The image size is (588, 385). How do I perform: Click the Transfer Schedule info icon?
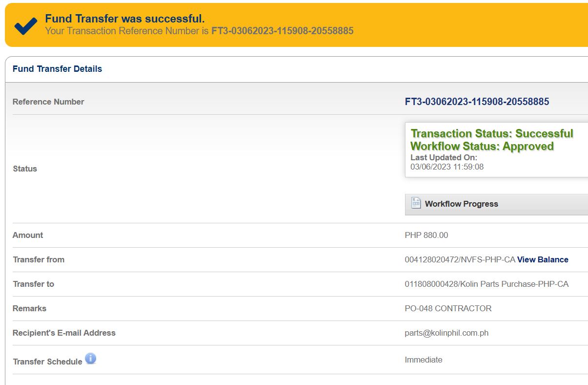click(x=90, y=359)
